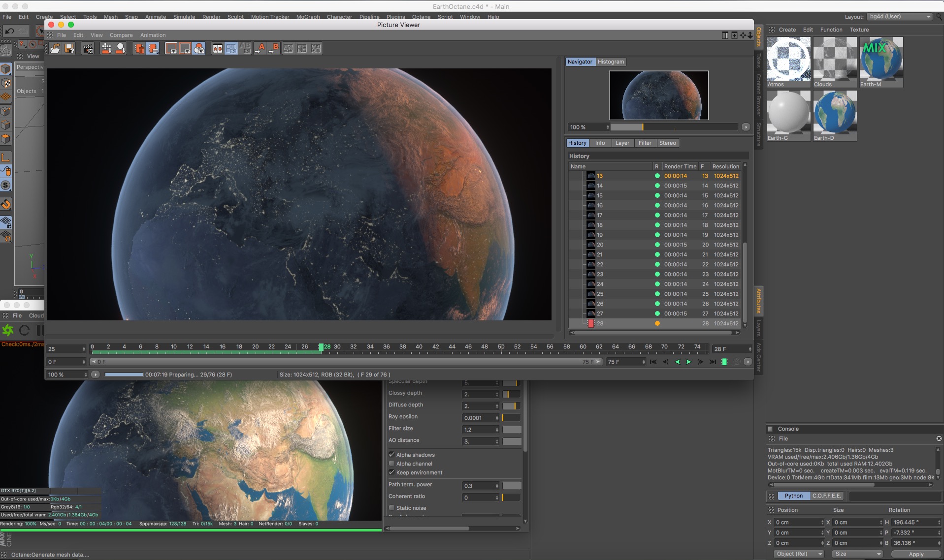The width and height of the screenshot is (944, 560).
Task: Click the Apply button
Action: point(915,554)
